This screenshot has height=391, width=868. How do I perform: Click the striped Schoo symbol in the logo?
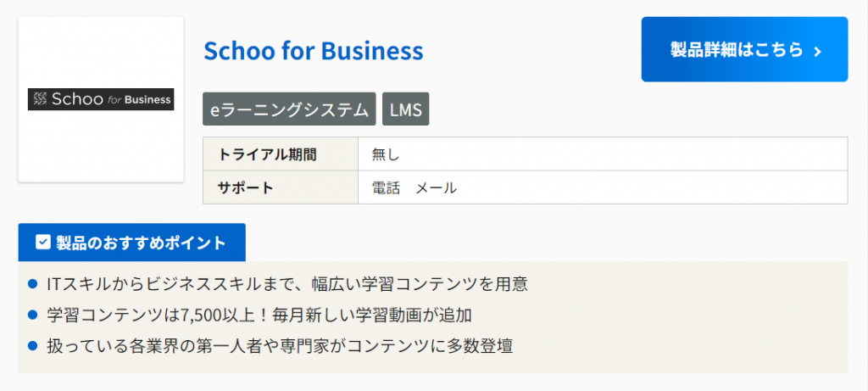[39, 99]
